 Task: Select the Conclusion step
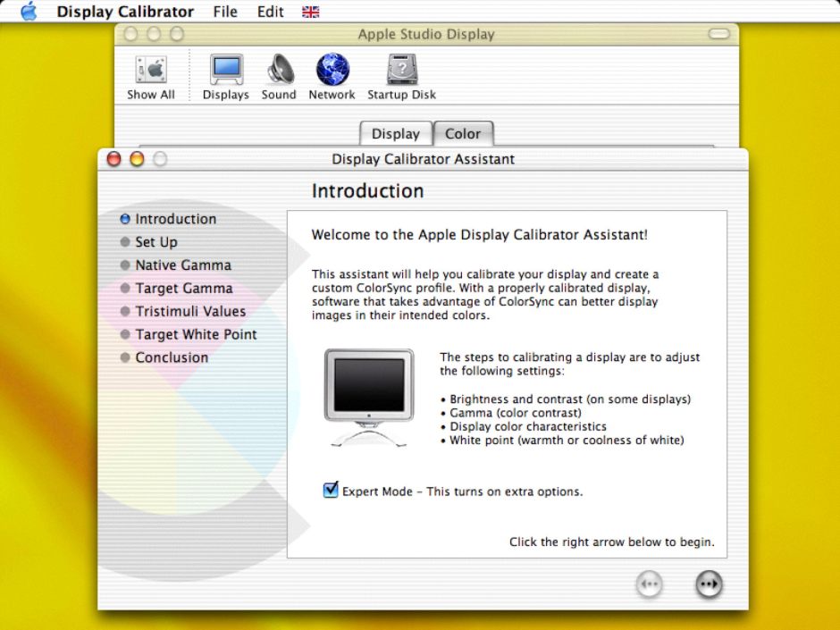(x=164, y=357)
